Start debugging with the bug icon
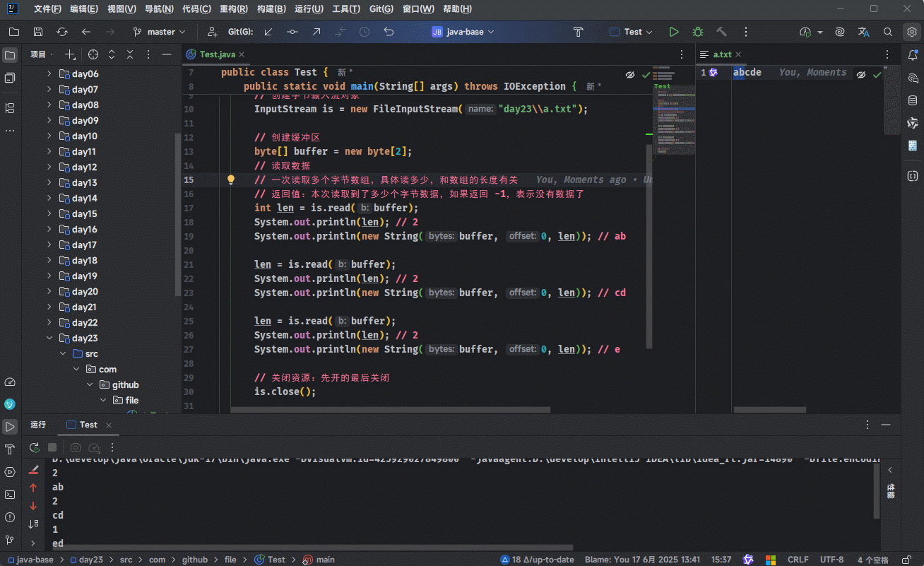Image resolution: width=924 pixels, height=566 pixels. [x=698, y=32]
